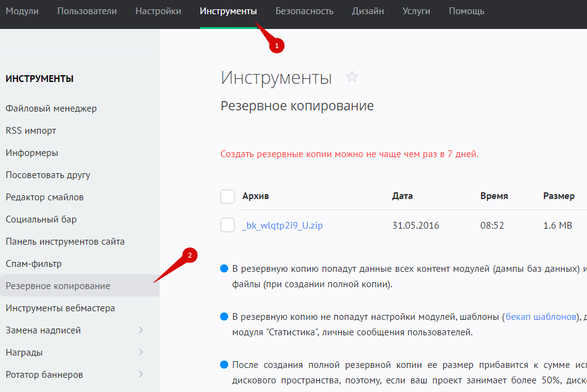Open Файловый менеджер in sidebar
Viewport: 587px width, 392px height.
51,108
